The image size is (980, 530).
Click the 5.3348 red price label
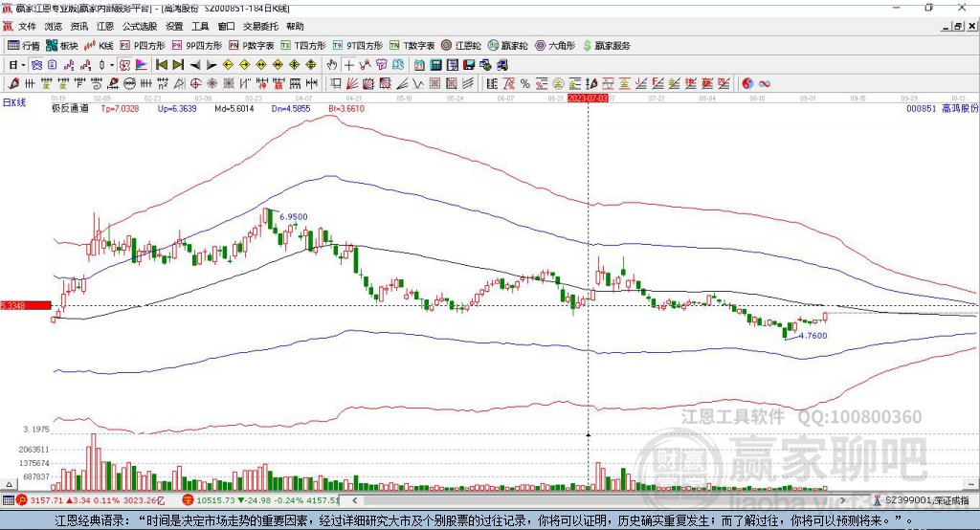click(26, 305)
